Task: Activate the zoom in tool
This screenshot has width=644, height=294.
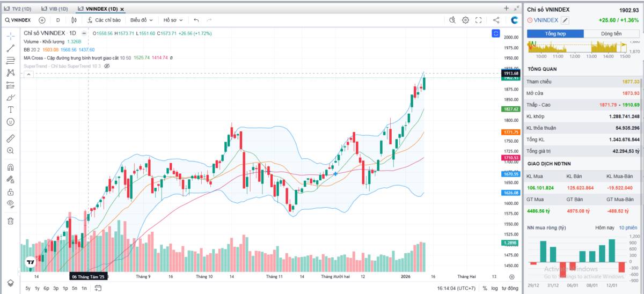Action: tap(10, 151)
